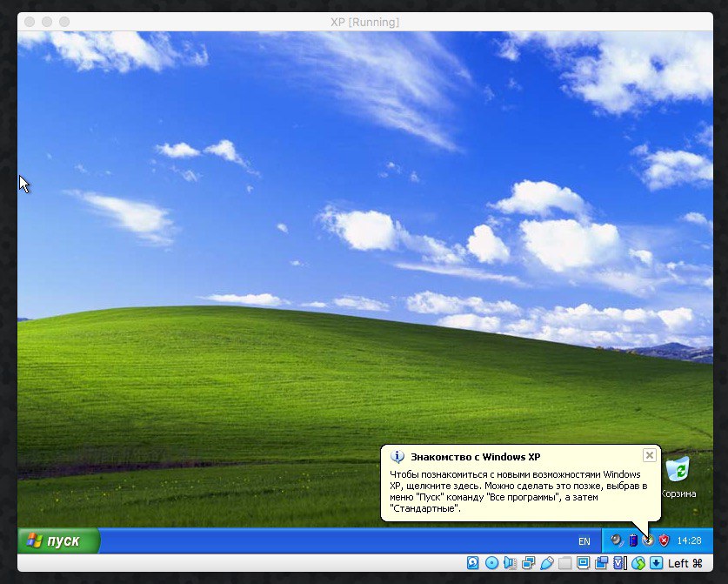Close the Windows XP tour balloon
The width and height of the screenshot is (728, 584).
tap(650, 455)
